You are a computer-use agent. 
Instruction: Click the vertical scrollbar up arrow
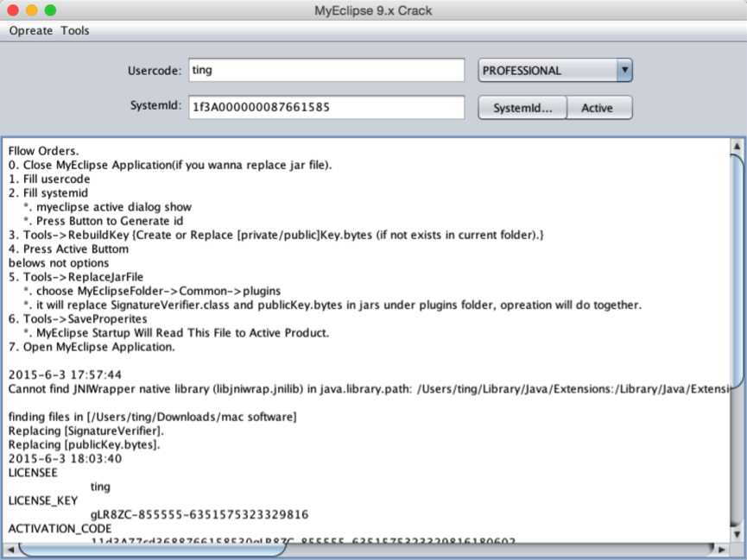(x=737, y=146)
